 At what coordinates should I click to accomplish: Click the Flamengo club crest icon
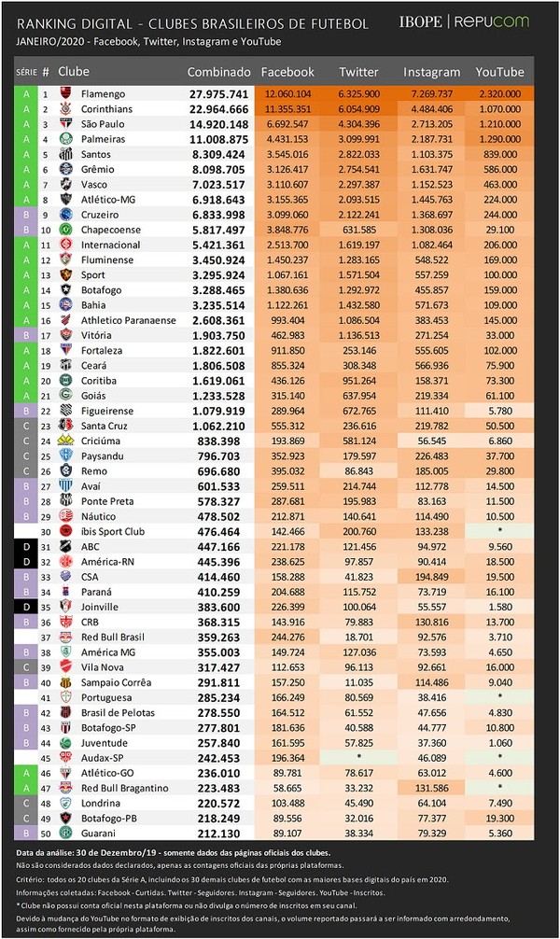pyautogui.click(x=66, y=93)
